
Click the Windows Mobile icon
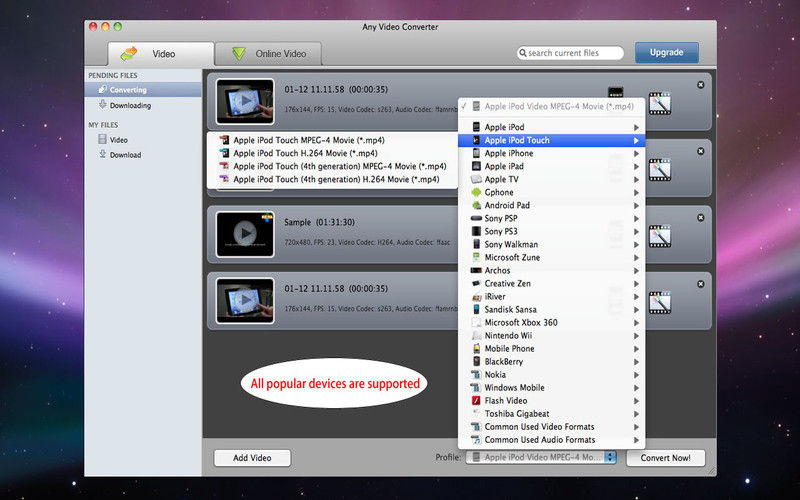(x=476, y=387)
